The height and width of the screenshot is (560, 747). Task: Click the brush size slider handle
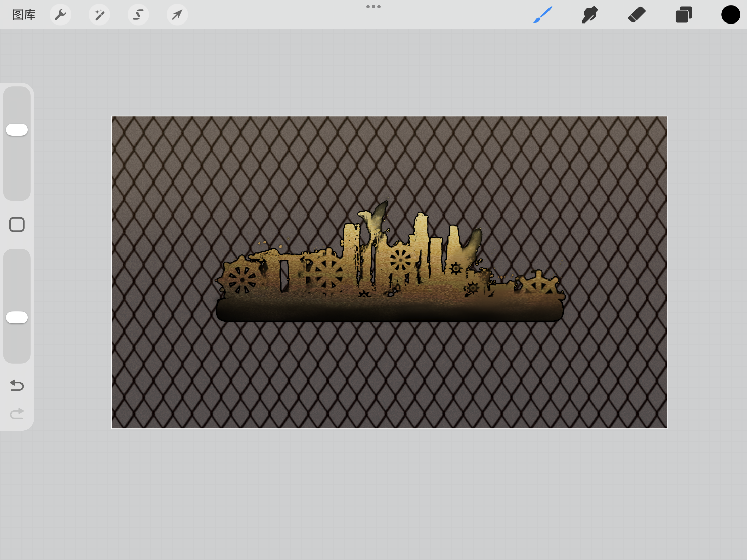pos(17,130)
